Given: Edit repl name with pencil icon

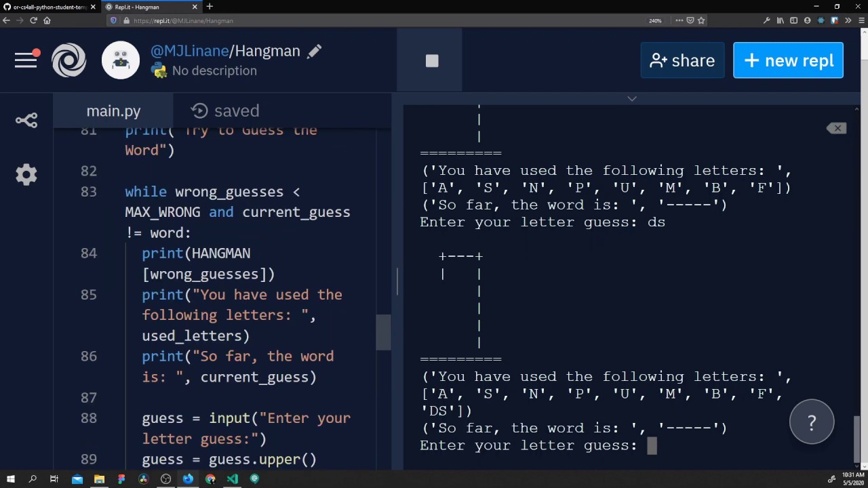Looking at the screenshot, I should [x=314, y=52].
